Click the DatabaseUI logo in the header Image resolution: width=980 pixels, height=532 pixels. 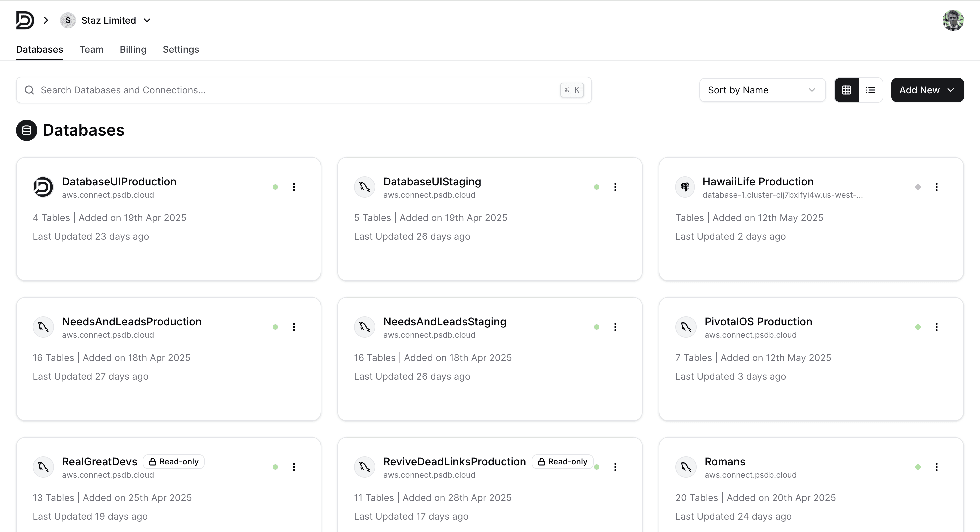tap(25, 20)
